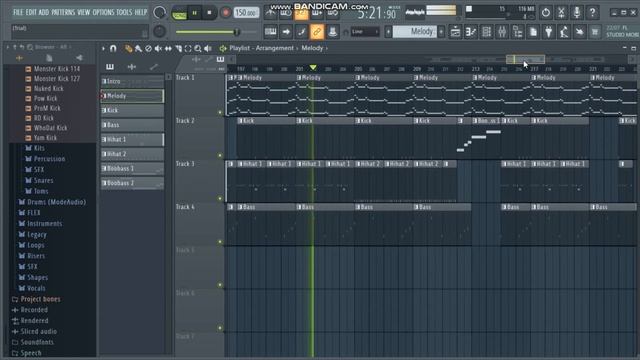
Task: Mute Track 4 using its green dot
Action: coord(220,242)
